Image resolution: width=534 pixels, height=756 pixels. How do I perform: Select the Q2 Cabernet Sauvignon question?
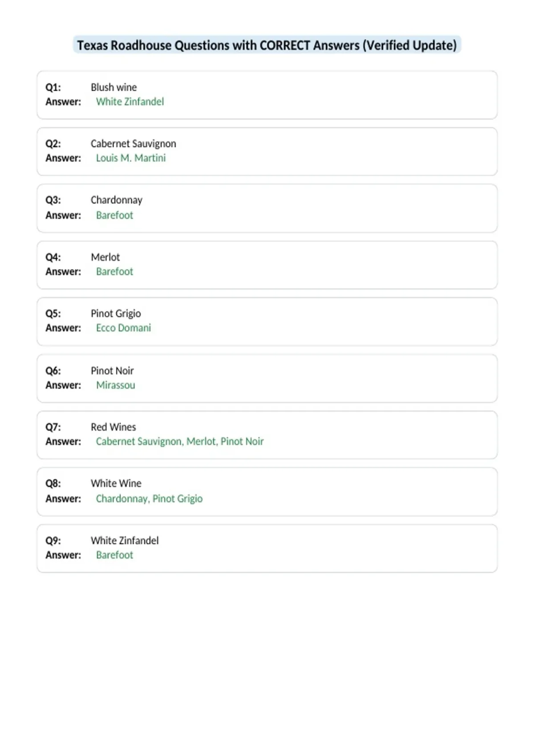[133, 144]
